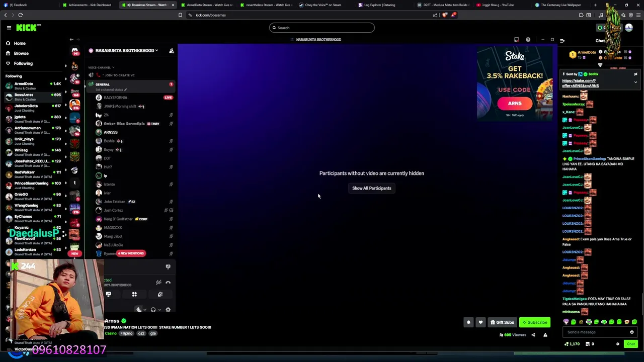644x362 pixels.
Task: Switch to The Centenary Live Wallpaper tab
Action: pos(560,5)
